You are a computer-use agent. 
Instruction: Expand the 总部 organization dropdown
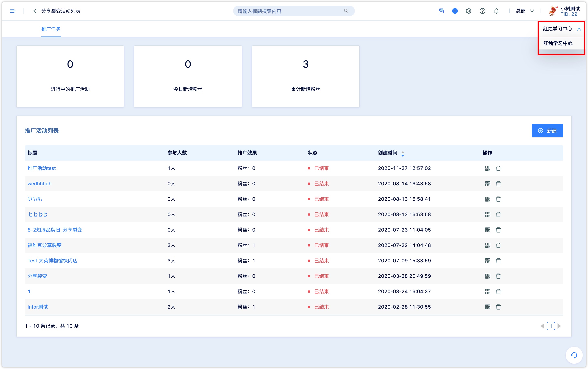[x=525, y=11]
